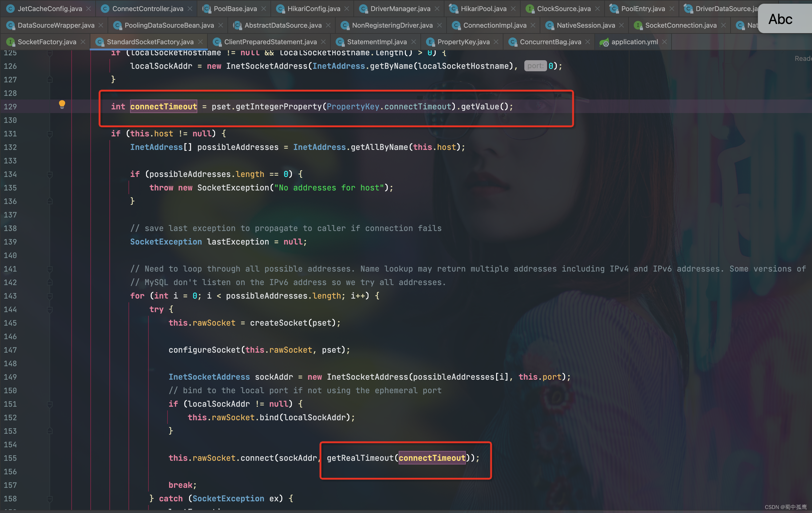Click the line number 149 in the gutter
The height and width of the screenshot is (513, 812).
tap(10, 377)
